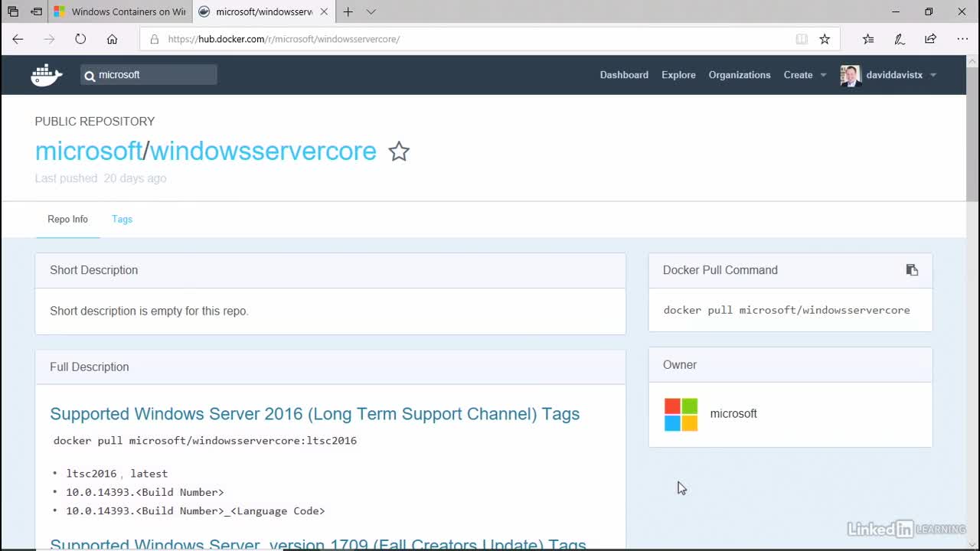The height and width of the screenshot is (551, 980).
Task: Minimize the browser window
Action: 897,11
